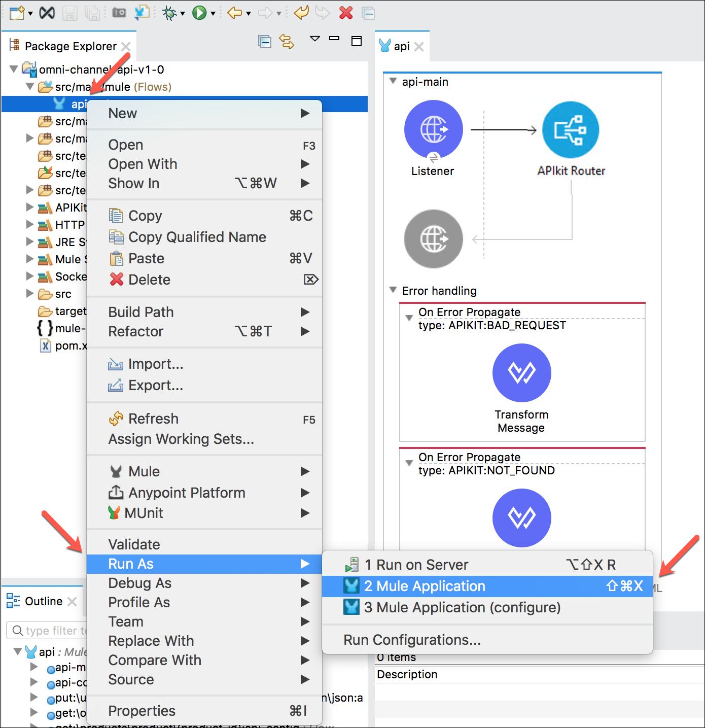This screenshot has height=728, width=705.
Task: Choose Properties from the context menu
Action: point(204,711)
